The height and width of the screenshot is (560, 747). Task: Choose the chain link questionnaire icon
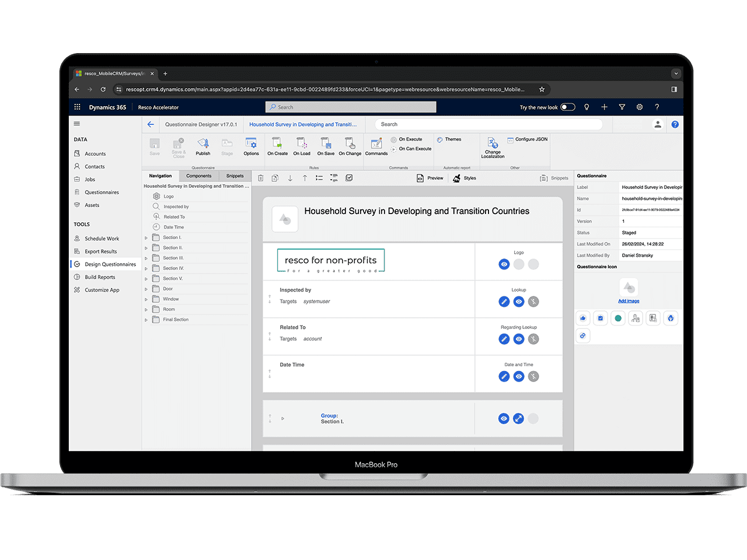point(583,335)
